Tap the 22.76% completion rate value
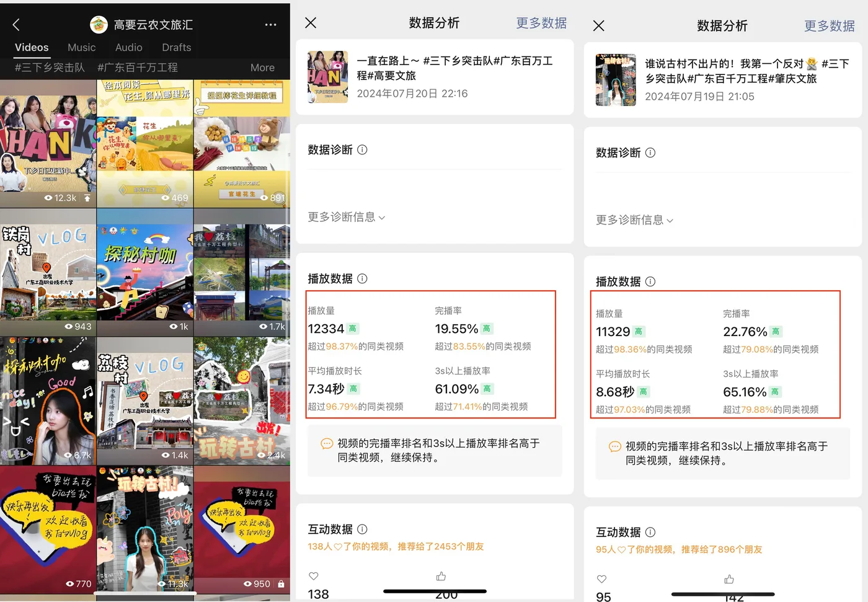 (745, 332)
